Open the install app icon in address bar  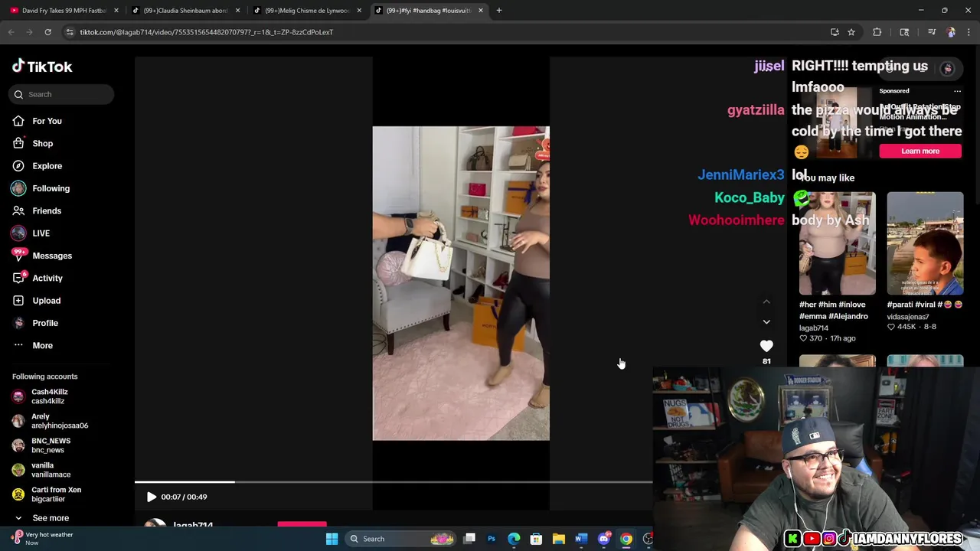(x=835, y=32)
